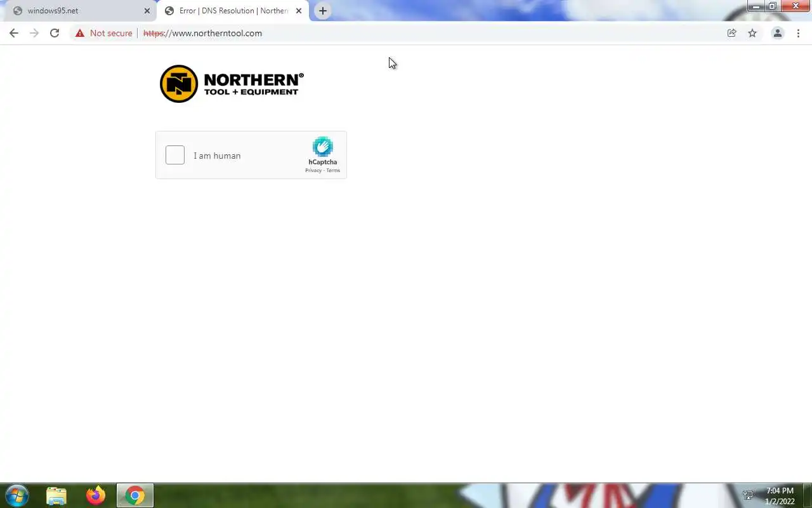Open a new browser tab
The height and width of the screenshot is (508, 812).
[323, 11]
